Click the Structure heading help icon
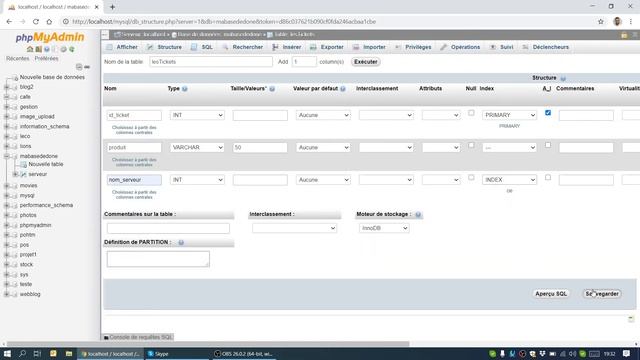The image size is (640, 360). (563, 78)
